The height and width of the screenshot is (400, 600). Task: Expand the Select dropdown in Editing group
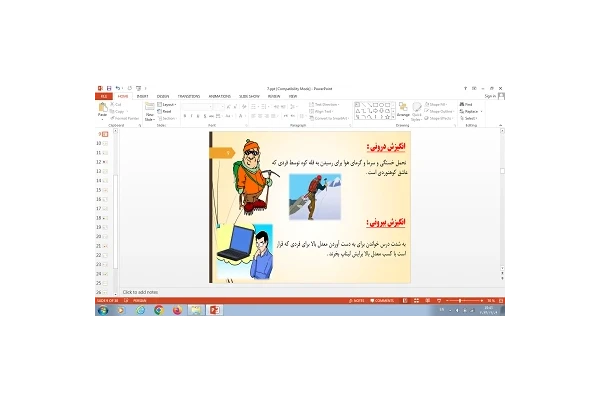(469, 118)
